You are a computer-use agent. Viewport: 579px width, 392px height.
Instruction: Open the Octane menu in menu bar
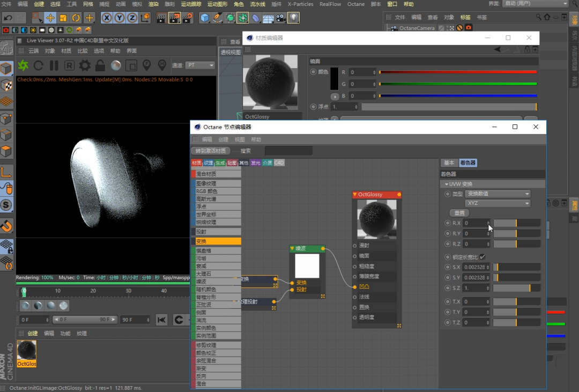click(x=355, y=4)
